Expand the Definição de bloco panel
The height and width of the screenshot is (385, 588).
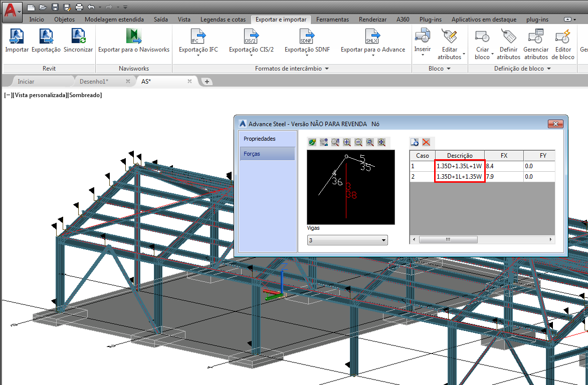click(x=549, y=69)
